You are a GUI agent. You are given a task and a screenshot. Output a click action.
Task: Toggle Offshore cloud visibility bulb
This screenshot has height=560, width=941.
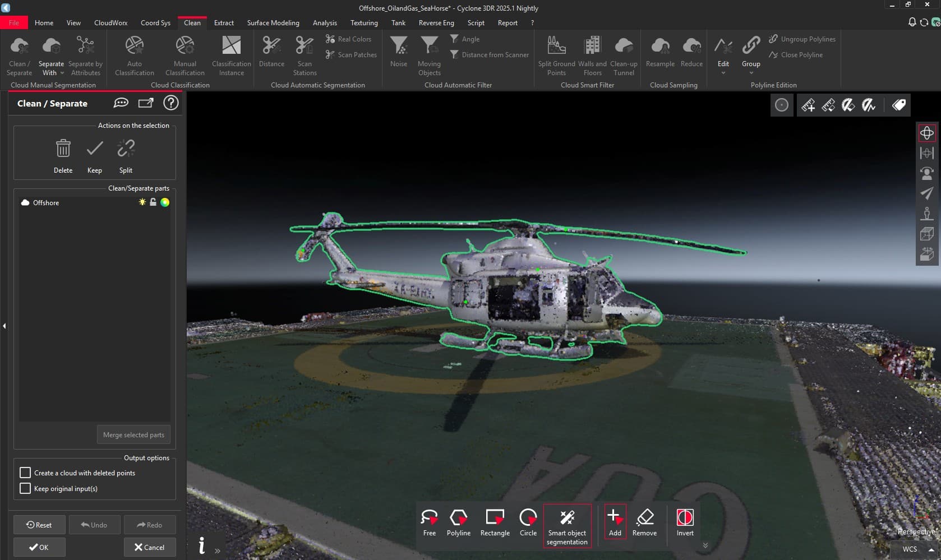tap(142, 202)
